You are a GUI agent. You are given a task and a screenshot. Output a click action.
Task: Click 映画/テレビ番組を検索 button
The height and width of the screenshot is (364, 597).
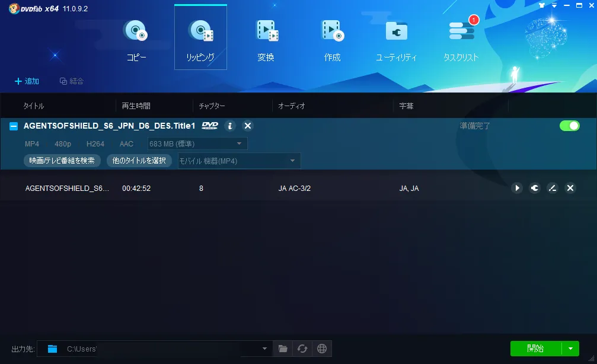pos(62,161)
